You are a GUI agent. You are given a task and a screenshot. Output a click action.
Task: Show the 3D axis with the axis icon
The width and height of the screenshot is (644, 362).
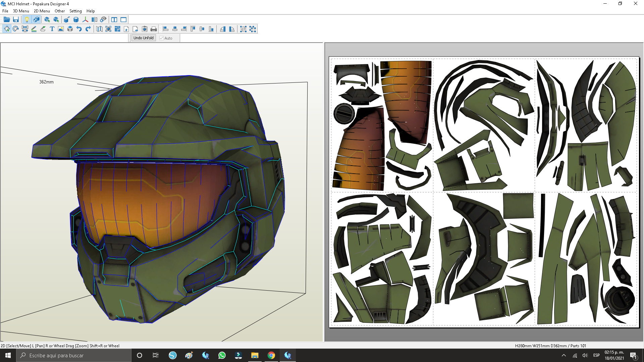tap(85, 19)
